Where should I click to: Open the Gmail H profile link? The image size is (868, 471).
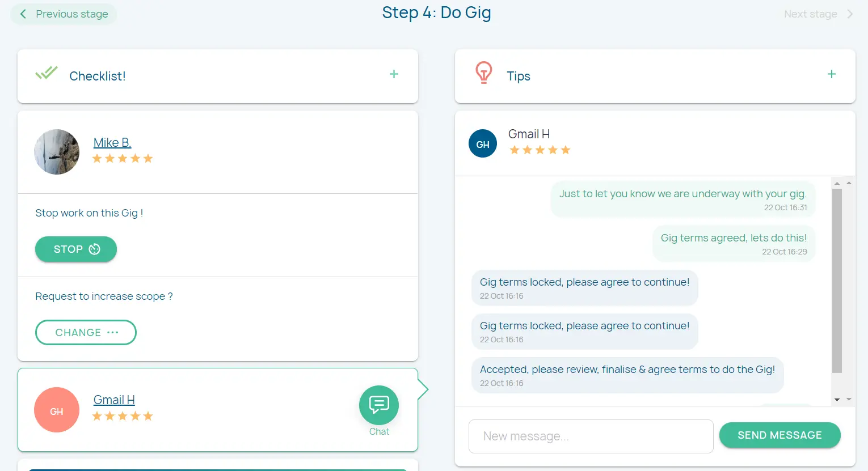pos(114,400)
